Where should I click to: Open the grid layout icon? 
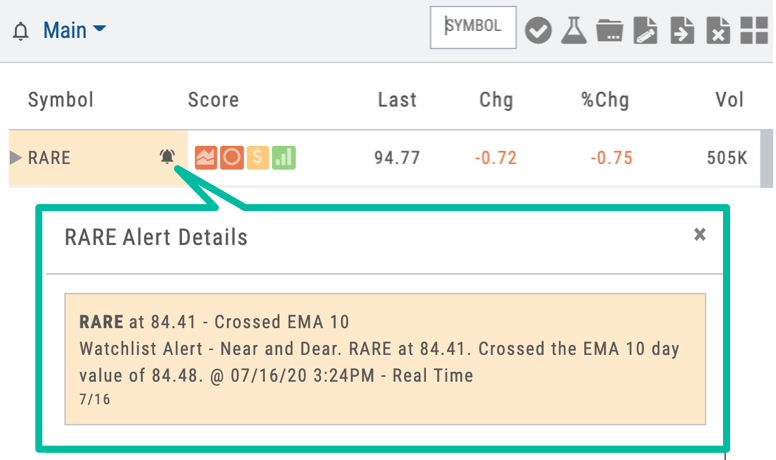[754, 31]
